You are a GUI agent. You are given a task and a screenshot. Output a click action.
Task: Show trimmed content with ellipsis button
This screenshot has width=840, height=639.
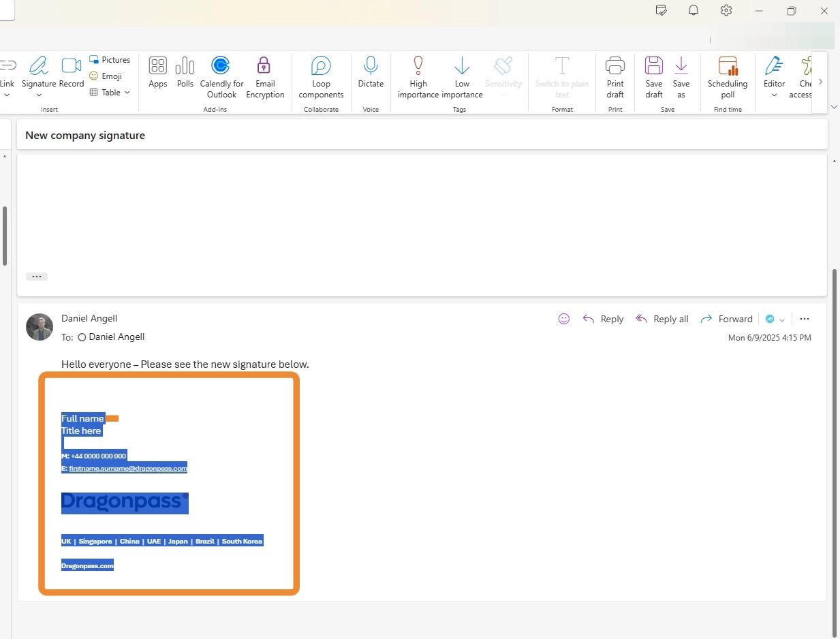click(x=37, y=277)
